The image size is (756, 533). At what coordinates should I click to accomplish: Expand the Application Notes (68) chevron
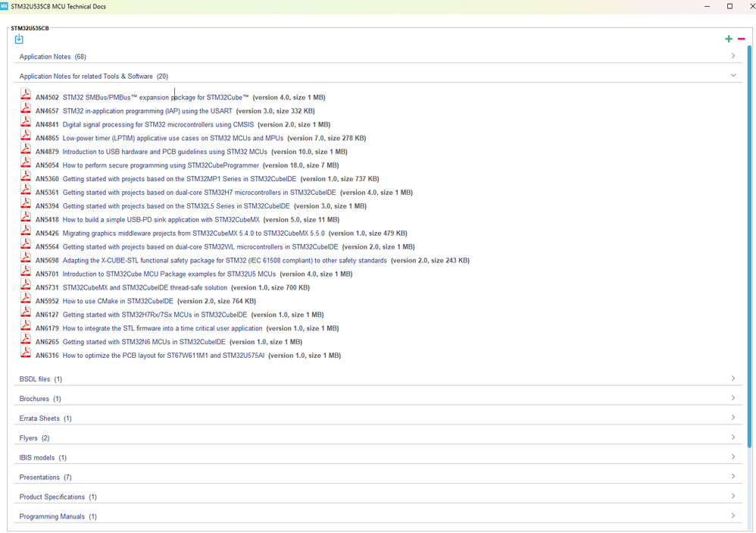click(x=733, y=56)
